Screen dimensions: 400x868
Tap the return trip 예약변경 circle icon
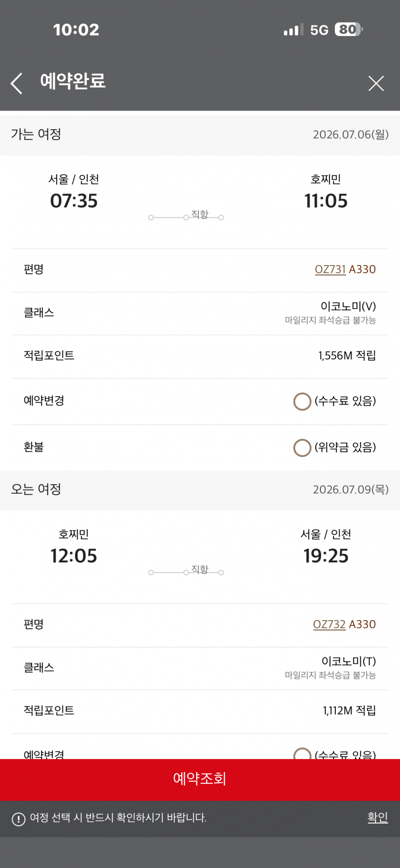[302, 754]
